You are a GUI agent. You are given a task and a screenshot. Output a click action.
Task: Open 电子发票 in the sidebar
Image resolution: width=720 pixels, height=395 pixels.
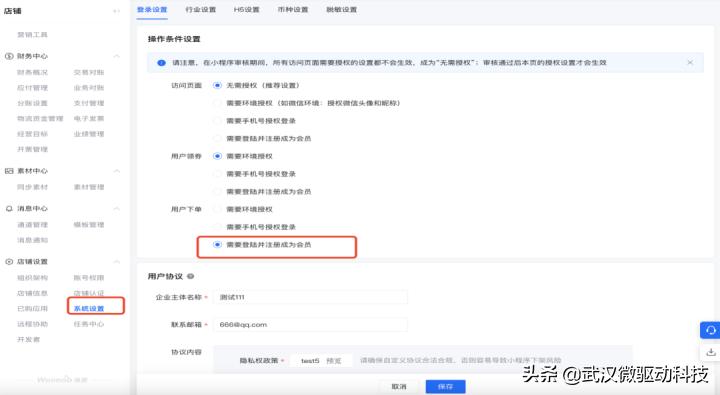[89, 118]
